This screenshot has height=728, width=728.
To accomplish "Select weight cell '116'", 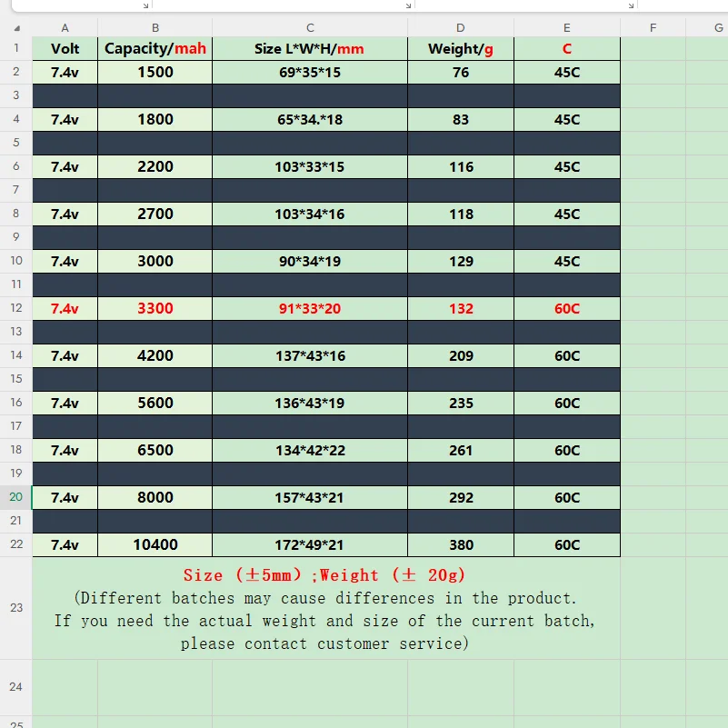I will (x=461, y=167).
